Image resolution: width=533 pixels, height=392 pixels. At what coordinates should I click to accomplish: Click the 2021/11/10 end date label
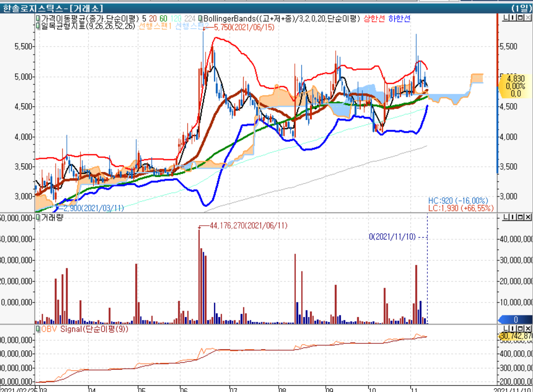pyautogui.click(x=513, y=390)
